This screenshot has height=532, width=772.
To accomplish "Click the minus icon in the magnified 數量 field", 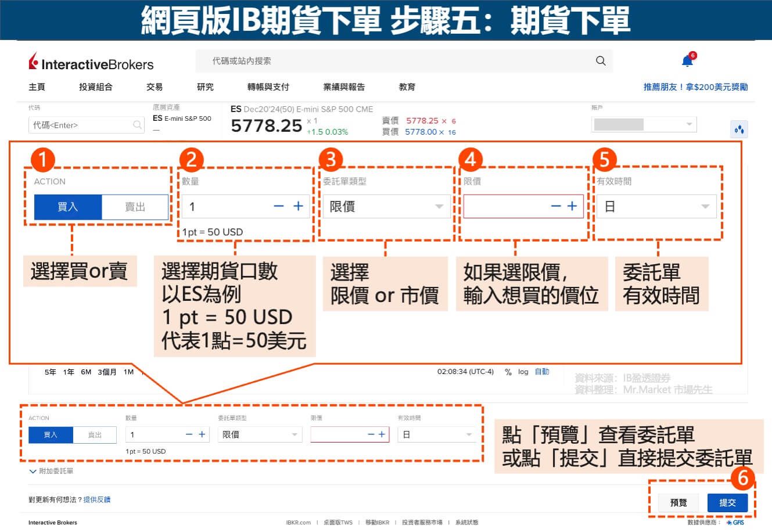I will click(x=279, y=206).
